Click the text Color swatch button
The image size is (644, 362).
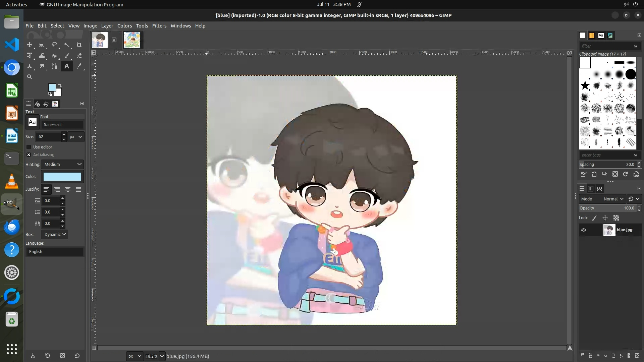[62, 177]
